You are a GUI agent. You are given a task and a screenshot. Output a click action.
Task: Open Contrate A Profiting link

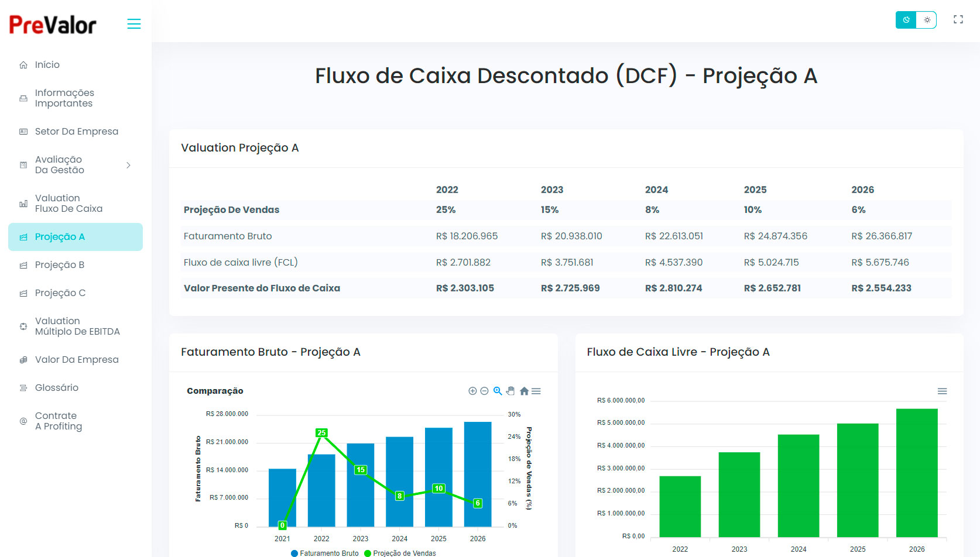pos(59,421)
